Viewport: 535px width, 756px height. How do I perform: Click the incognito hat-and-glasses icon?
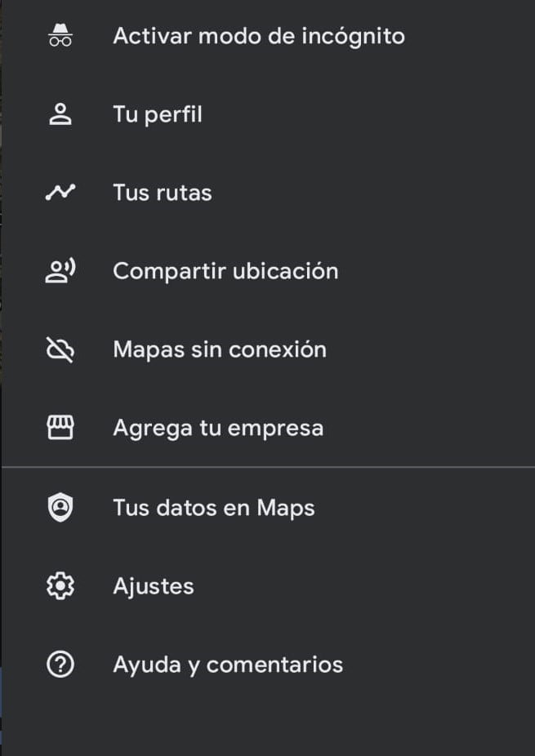[x=60, y=36]
